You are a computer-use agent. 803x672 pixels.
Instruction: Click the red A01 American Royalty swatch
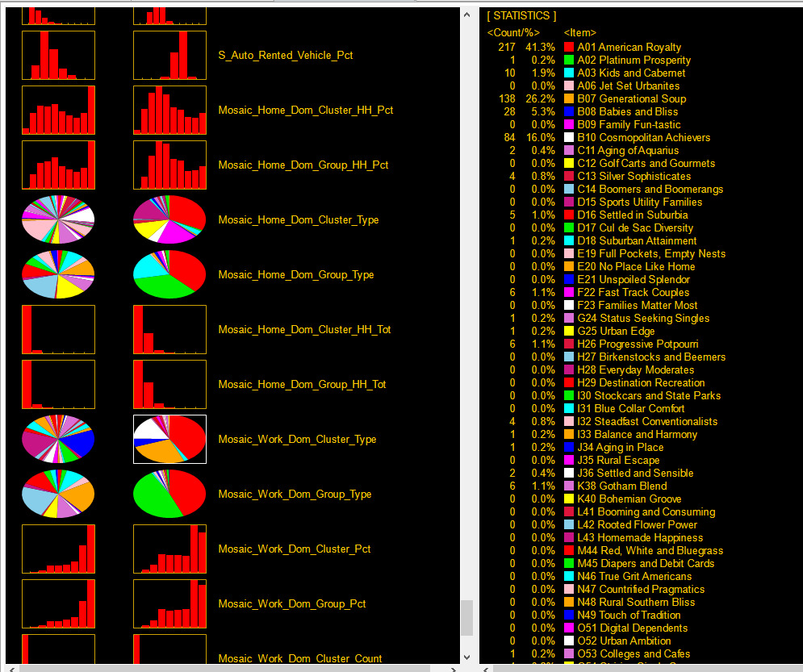click(x=568, y=47)
